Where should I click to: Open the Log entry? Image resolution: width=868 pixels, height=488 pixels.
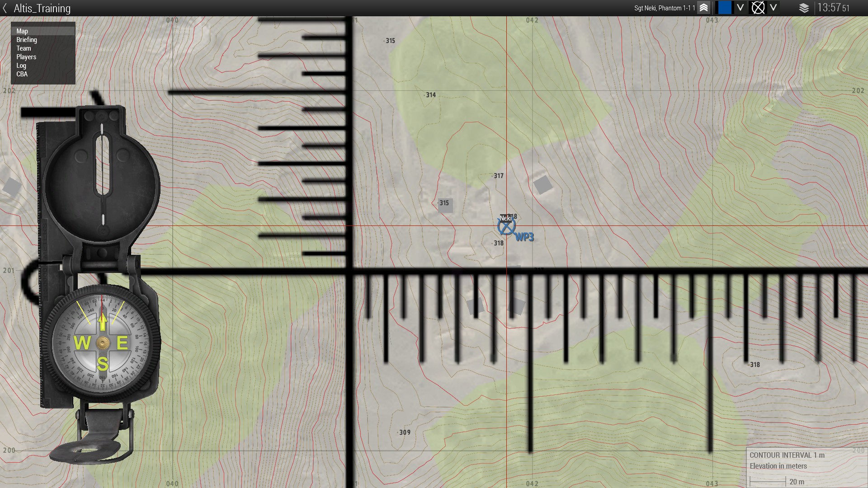(21, 66)
